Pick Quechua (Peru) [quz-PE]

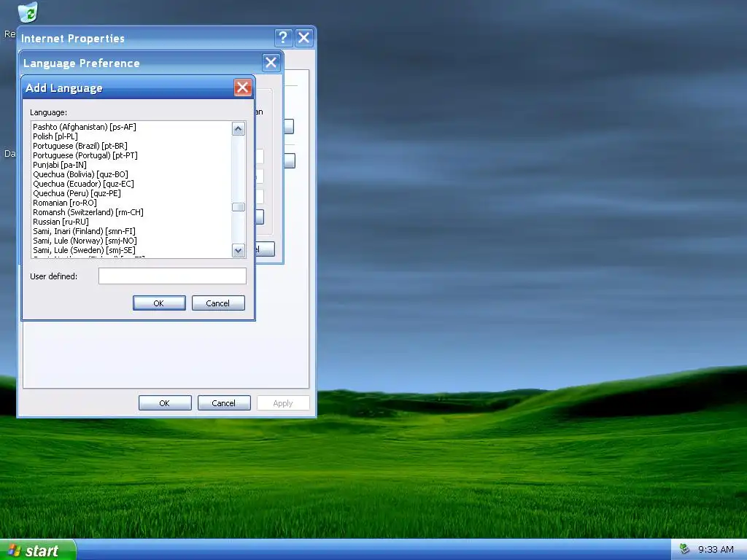(77, 193)
